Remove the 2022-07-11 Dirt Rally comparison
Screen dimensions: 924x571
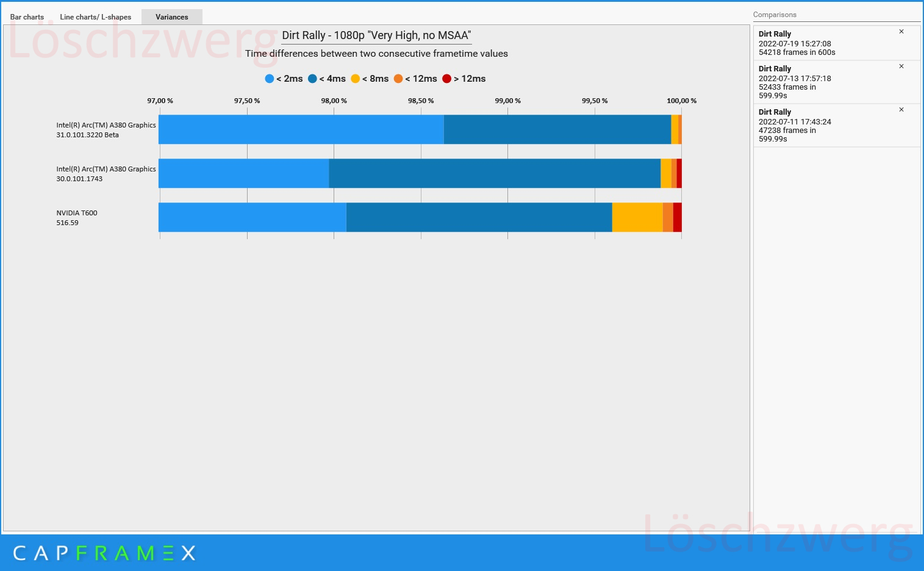pyautogui.click(x=901, y=110)
